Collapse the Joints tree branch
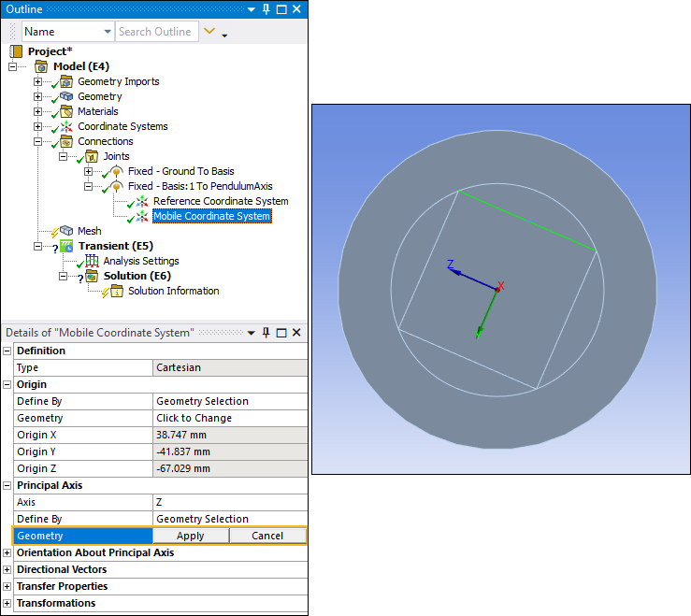The width and height of the screenshot is (691, 616). 64,156
